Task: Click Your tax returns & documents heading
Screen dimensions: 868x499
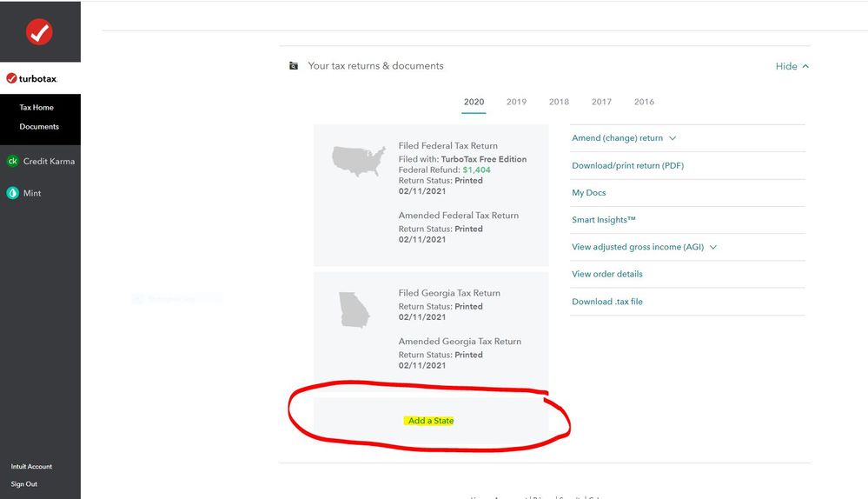Action: point(376,66)
